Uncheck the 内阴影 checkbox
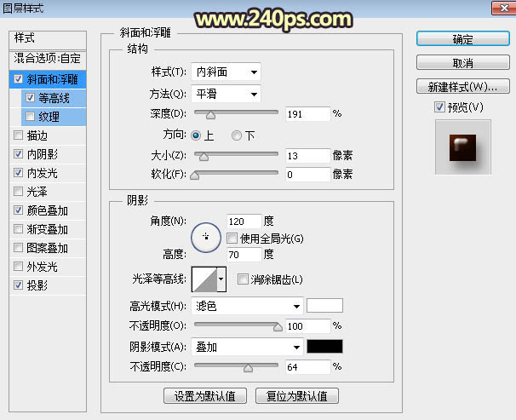The height and width of the screenshot is (420, 516). click(19, 154)
